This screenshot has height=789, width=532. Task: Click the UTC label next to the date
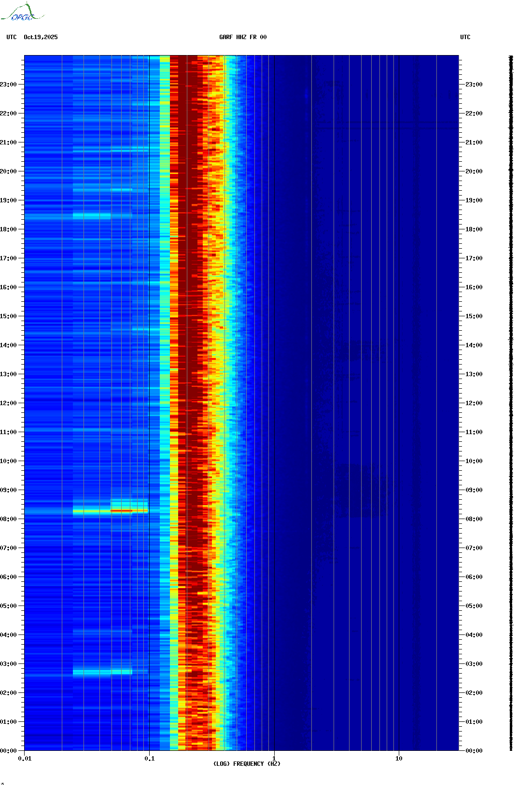pyautogui.click(x=12, y=37)
